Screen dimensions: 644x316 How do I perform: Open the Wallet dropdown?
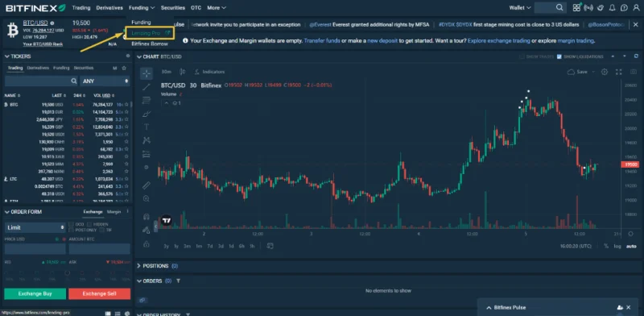[x=520, y=7]
